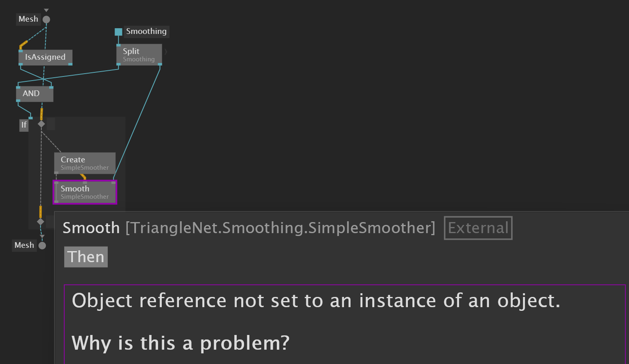Click the top Mesh label
This screenshot has width=629, height=364.
[28, 19]
